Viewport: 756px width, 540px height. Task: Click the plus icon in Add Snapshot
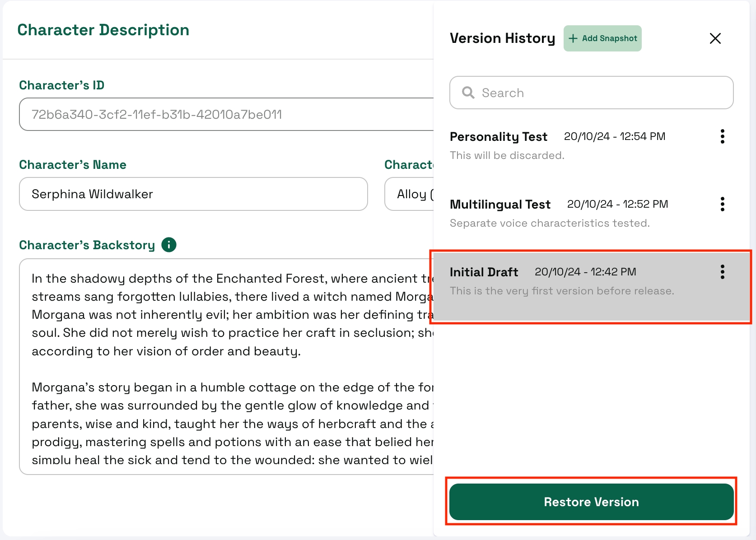(x=573, y=38)
